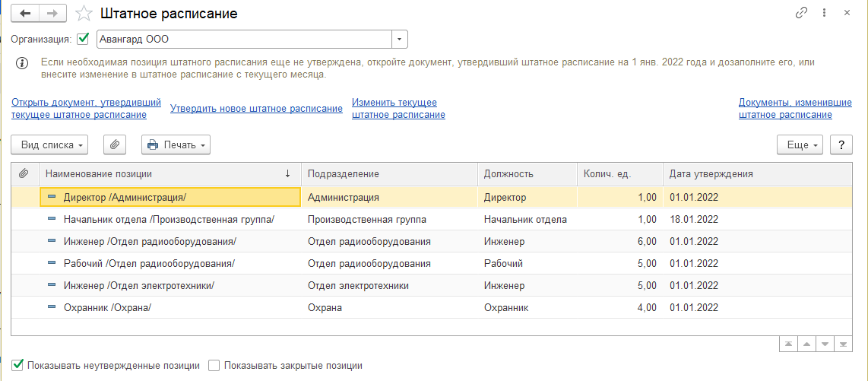Screen dimensions: 868x381
Task: Uncheck the Организация filter checkbox
Action: tap(83, 39)
